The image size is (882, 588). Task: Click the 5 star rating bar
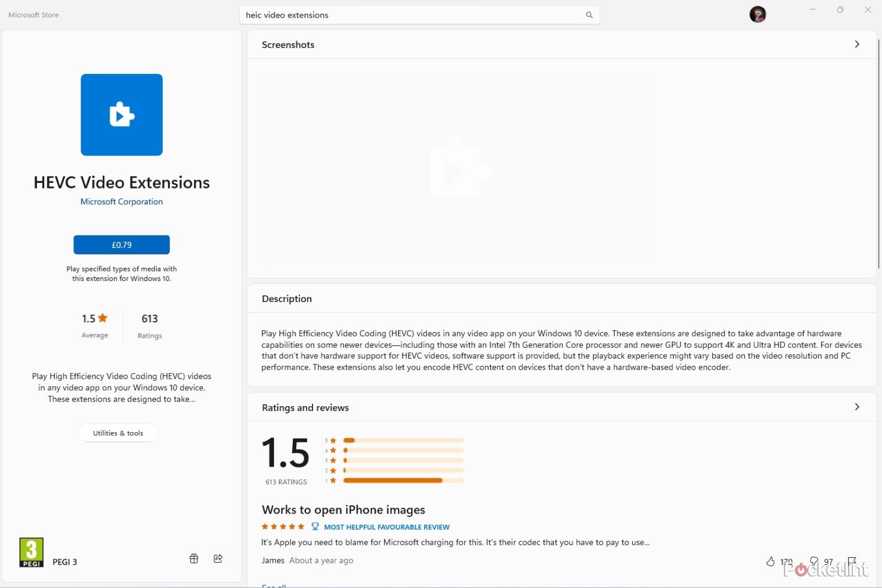(403, 440)
